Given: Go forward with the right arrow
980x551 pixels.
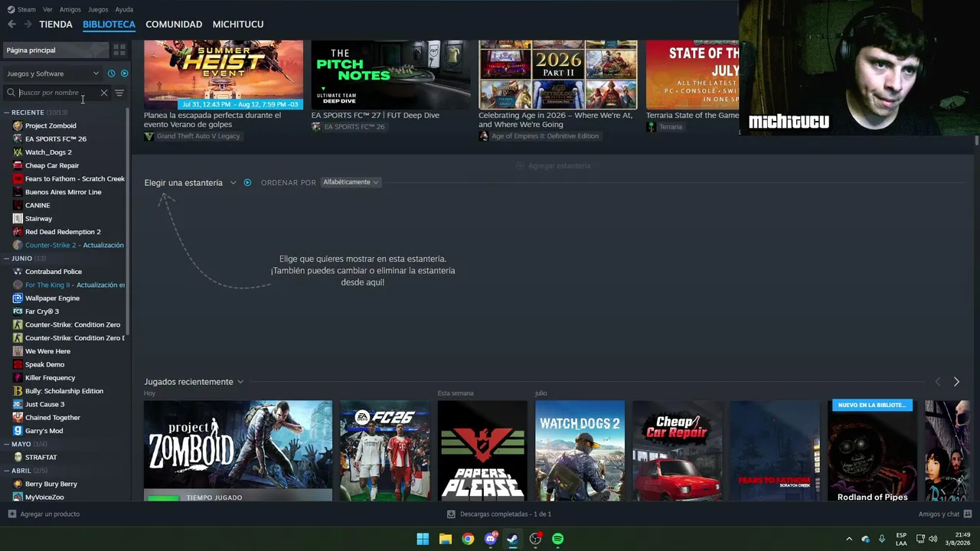Looking at the screenshot, I should 28,24.
